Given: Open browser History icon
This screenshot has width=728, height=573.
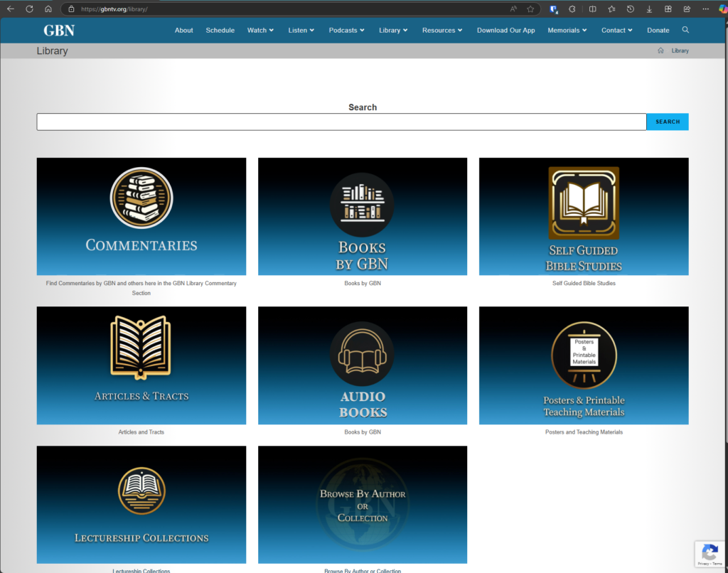Looking at the screenshot, I should pos(630,9).
